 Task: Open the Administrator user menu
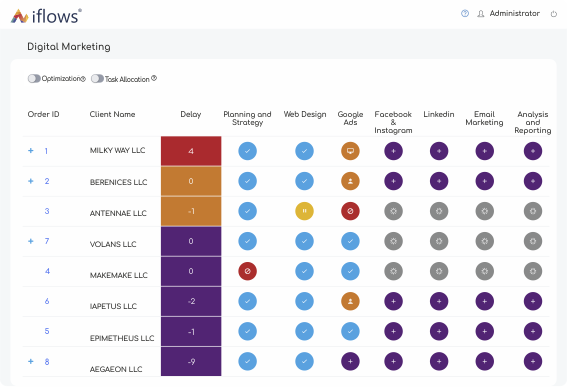pos(508,13)
